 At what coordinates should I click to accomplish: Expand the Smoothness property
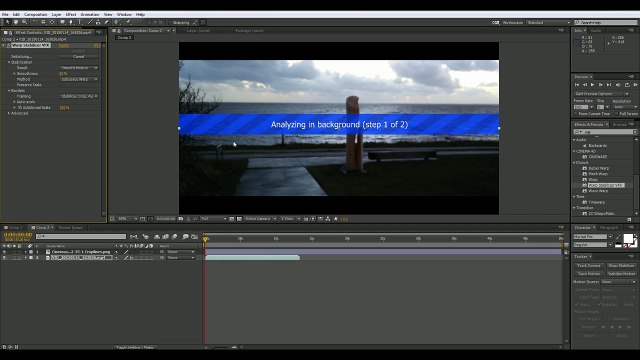pos(14,73)
